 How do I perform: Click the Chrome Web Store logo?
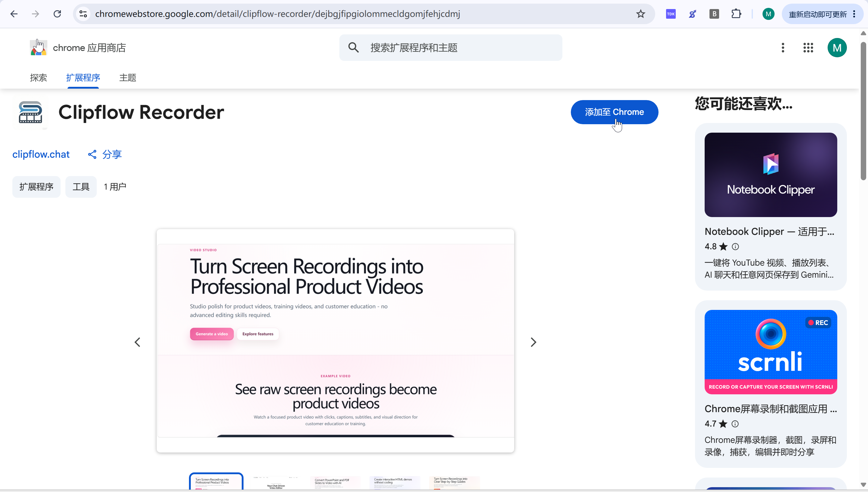pos(39,48)
